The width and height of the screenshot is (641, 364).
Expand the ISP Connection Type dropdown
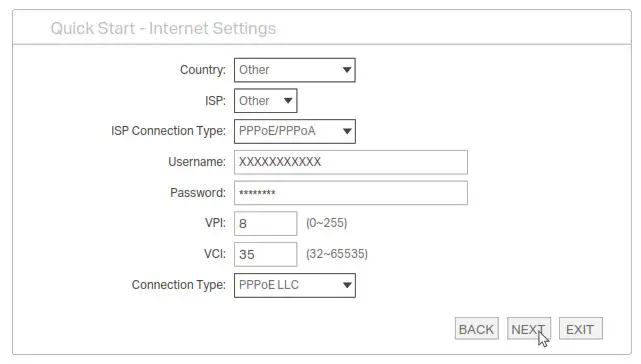click(x=294, y=131)
